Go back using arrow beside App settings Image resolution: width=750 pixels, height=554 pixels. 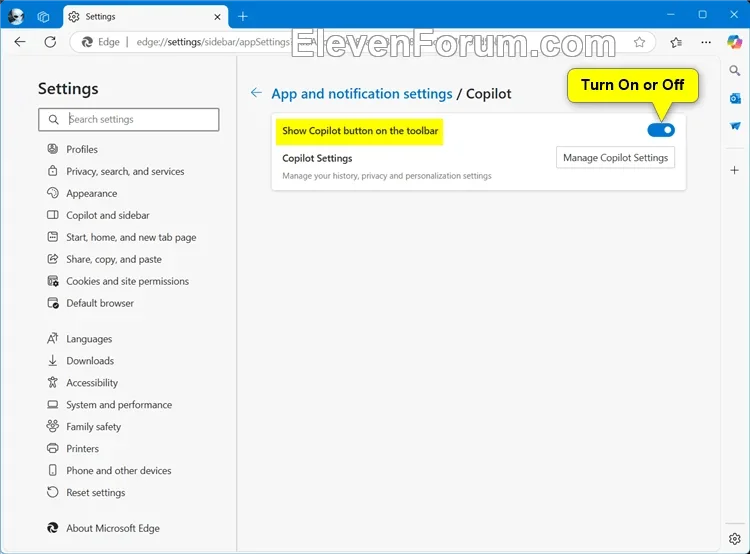pos(256,93)
